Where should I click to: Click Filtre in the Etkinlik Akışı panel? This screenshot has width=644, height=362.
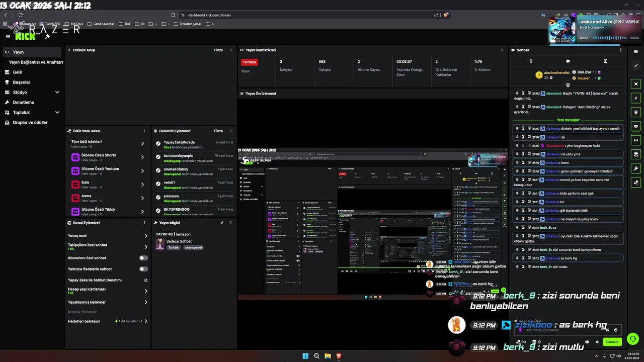tap(218, 50)
